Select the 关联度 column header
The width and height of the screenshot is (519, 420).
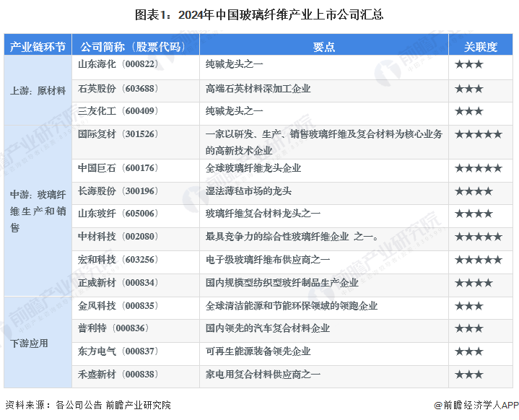point(481,47)
